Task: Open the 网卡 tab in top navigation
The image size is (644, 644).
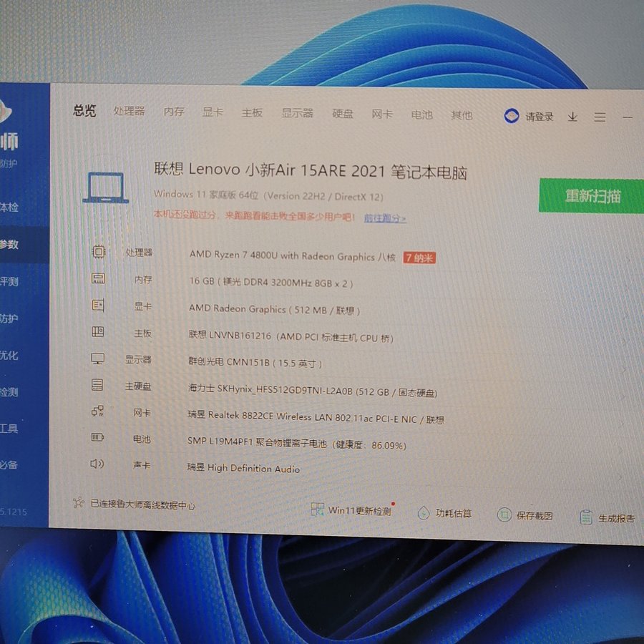Action: point(382,114)
